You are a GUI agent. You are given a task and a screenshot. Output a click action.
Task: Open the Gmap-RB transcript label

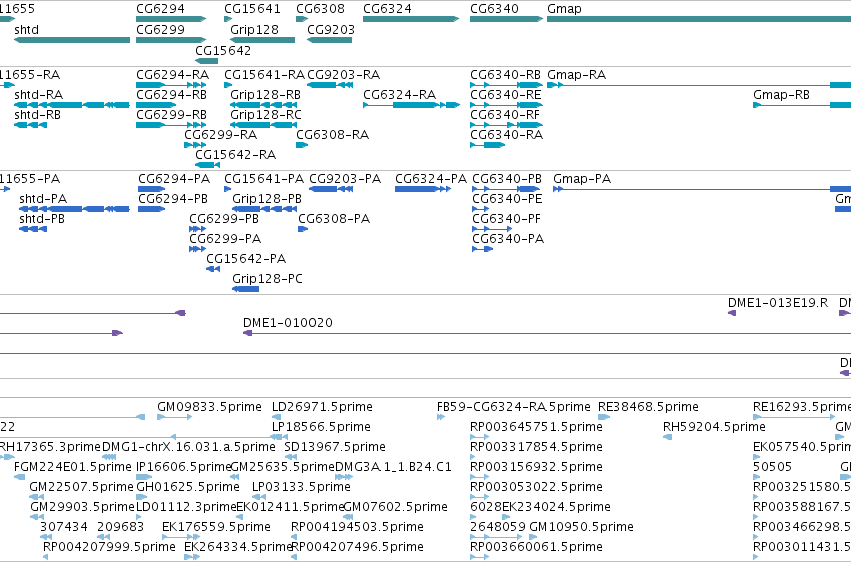[x=782, y=94]
